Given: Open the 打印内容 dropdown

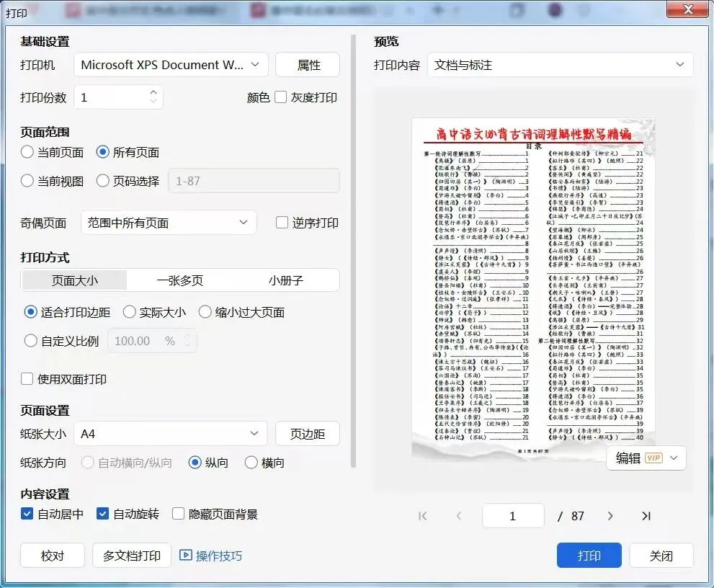Looking at the screenshot, I should point(560,65).
